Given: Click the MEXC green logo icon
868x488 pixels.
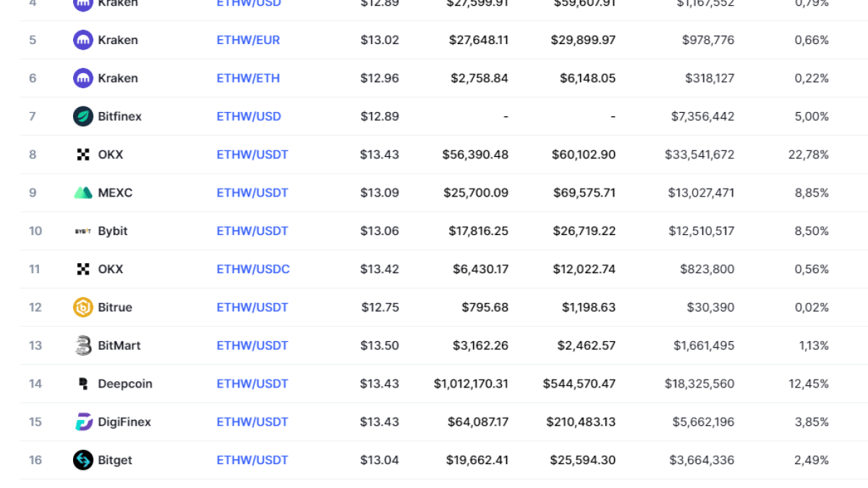Looking at the screenshot, I should point(83,193).
